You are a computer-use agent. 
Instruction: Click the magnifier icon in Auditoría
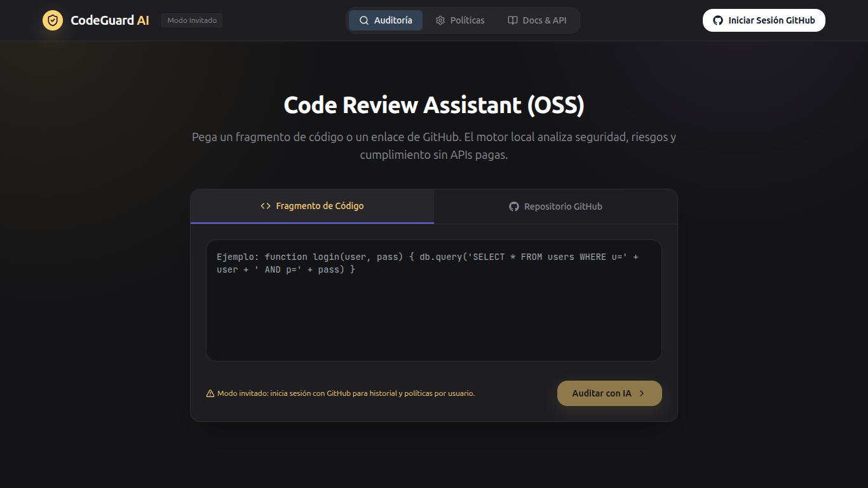pos(364,20)
